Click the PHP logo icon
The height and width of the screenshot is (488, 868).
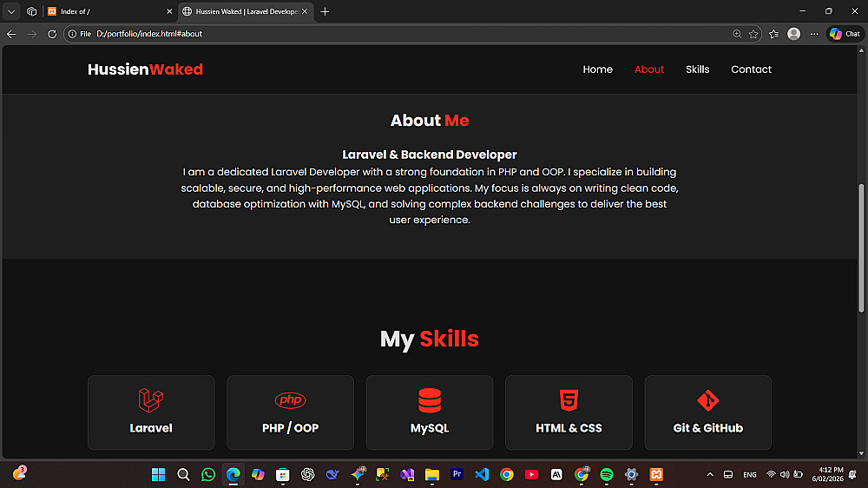click(x=290, y=400)
